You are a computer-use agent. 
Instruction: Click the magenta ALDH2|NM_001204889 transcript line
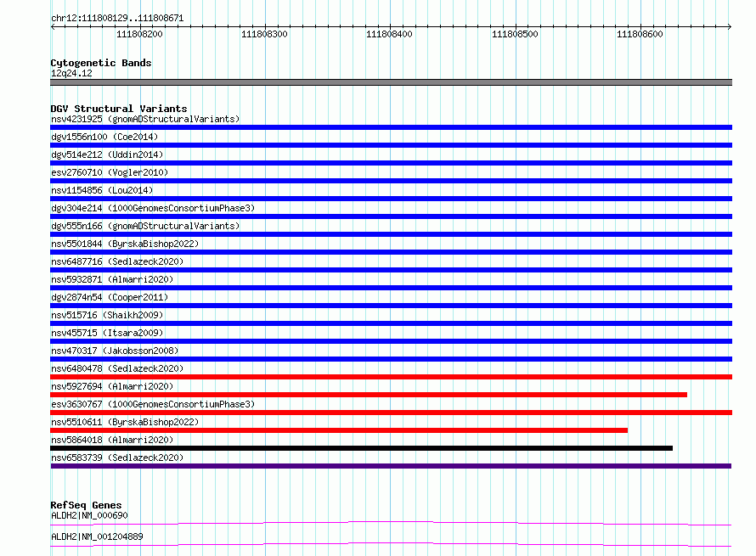391,544
